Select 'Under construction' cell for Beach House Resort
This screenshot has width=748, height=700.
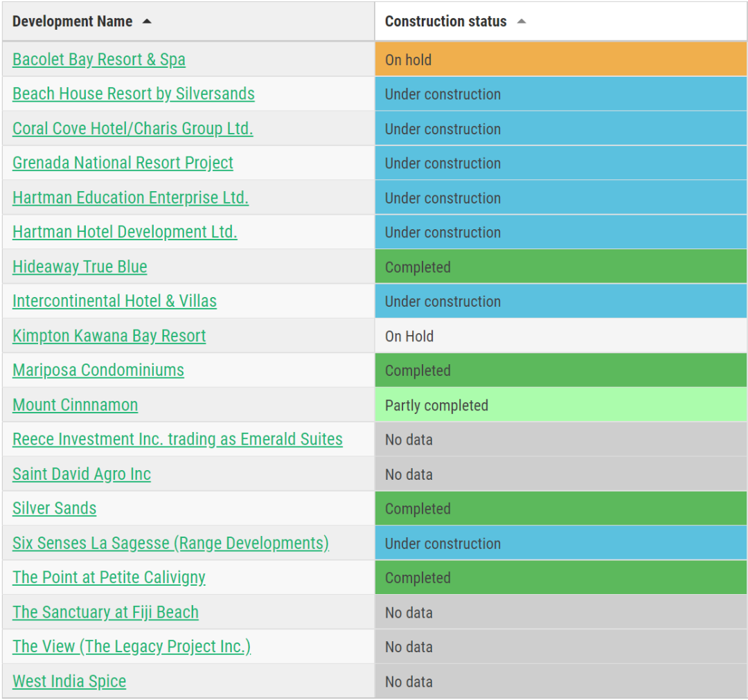click(x=561, y=94)
